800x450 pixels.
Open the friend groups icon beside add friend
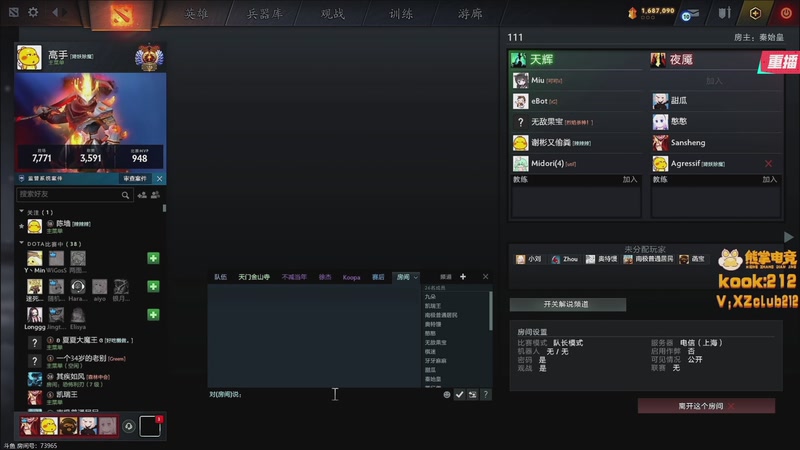click(x=155, y=194)
